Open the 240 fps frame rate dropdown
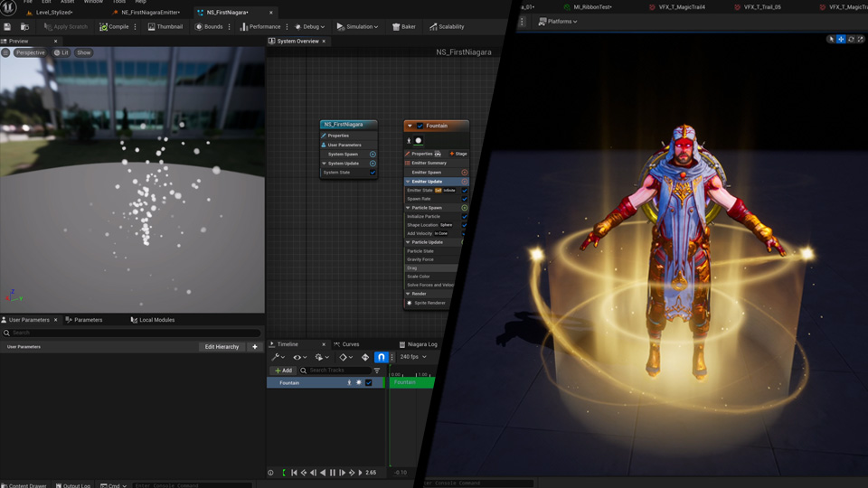Viewport: 868px width, 488px height. click(411, 357)
